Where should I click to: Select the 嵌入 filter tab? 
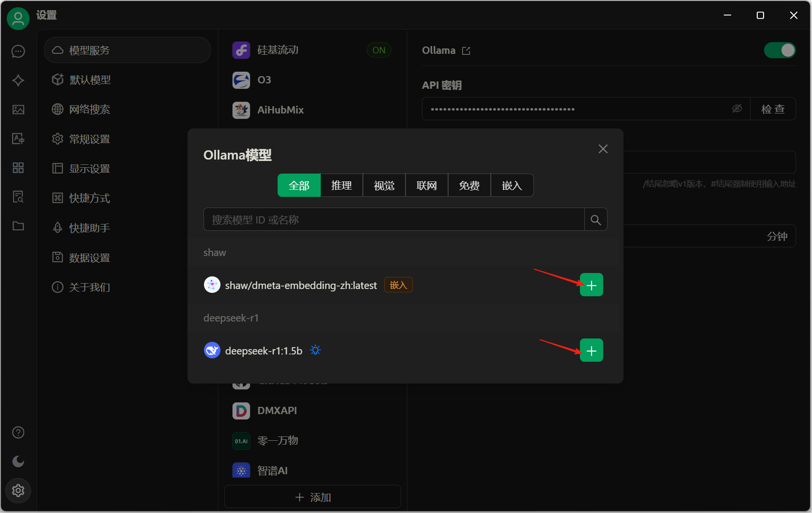(512, 186)
